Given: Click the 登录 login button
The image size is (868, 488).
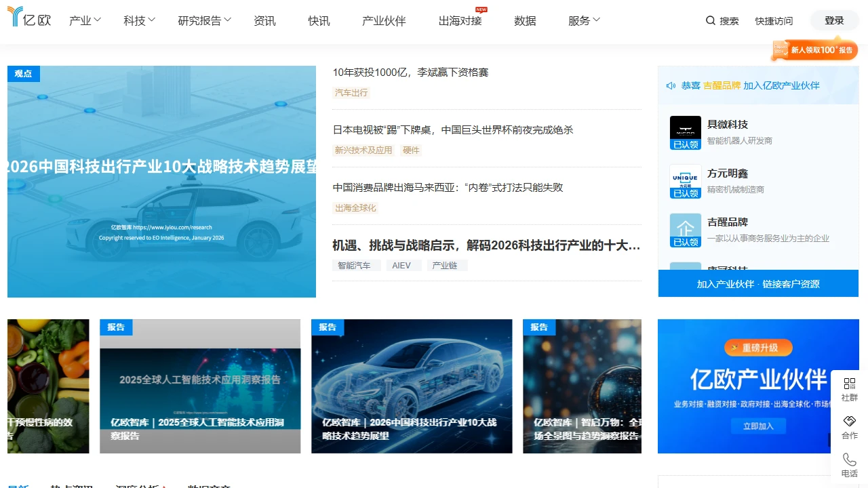Looking at the screenshot, I should point(834,20).
